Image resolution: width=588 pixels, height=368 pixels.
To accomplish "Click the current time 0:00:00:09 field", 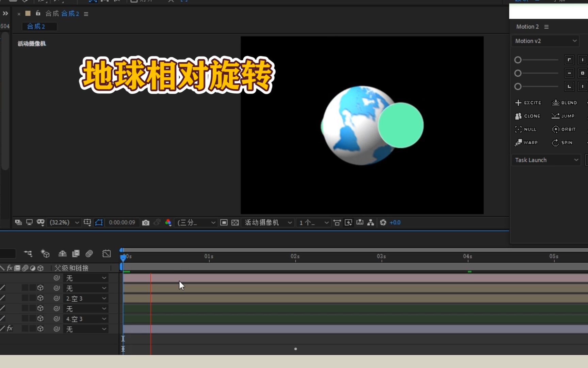I will [x=122, y=223].
